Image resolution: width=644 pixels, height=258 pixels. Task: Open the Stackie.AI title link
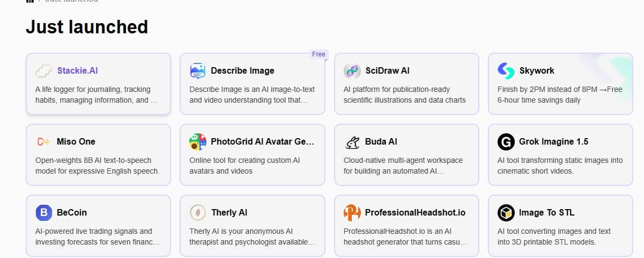pyautogui.click(x=77, y=70)
